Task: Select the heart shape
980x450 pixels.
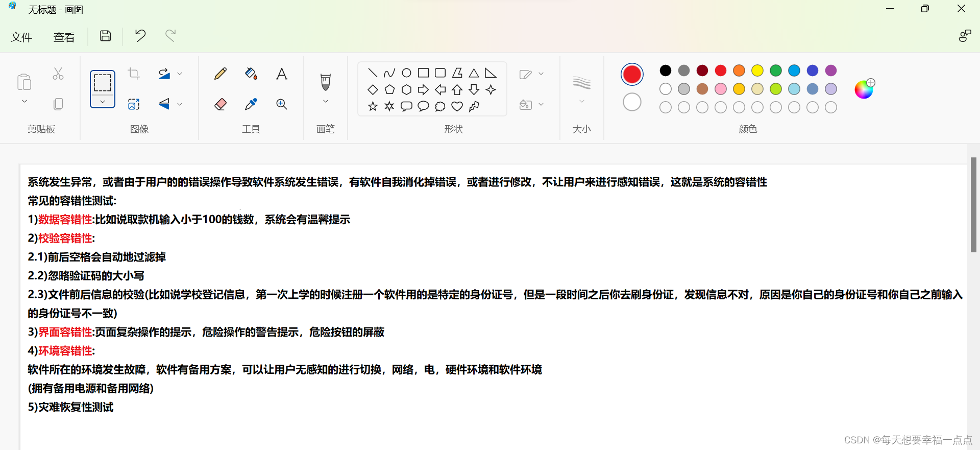Action: [x=457, y=106]
